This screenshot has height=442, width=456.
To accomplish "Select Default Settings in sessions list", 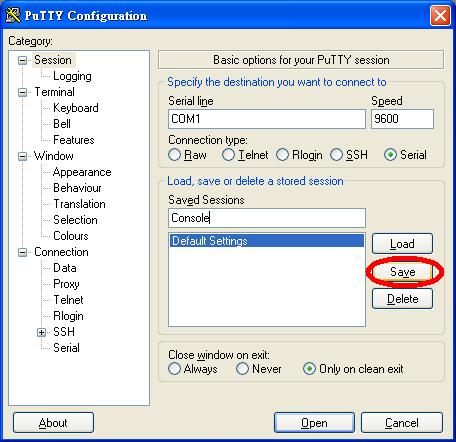I will tap(267, 241).
